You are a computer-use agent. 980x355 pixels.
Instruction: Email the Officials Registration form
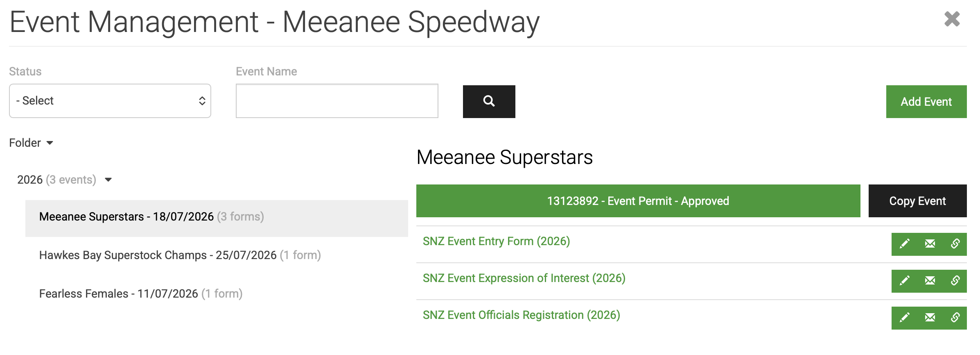(x=930, y=318)
